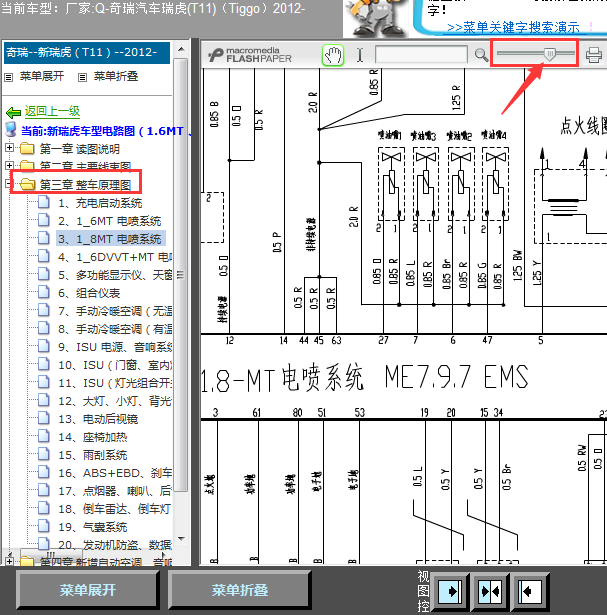Open 5、多功能显示仪 page
The width and height of the screenshot is (607, 615).
click(115, 275)
